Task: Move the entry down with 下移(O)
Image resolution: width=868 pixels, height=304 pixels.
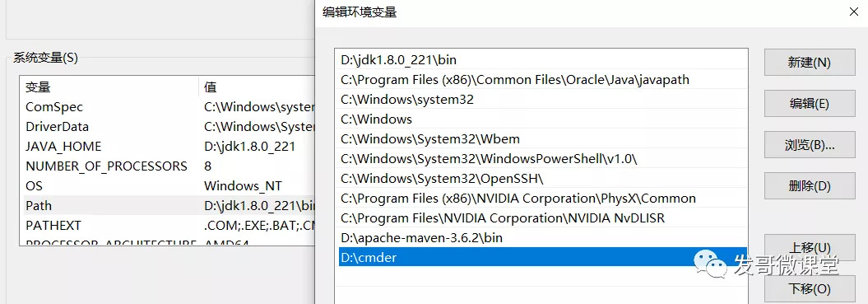Action: coord(809,289)
